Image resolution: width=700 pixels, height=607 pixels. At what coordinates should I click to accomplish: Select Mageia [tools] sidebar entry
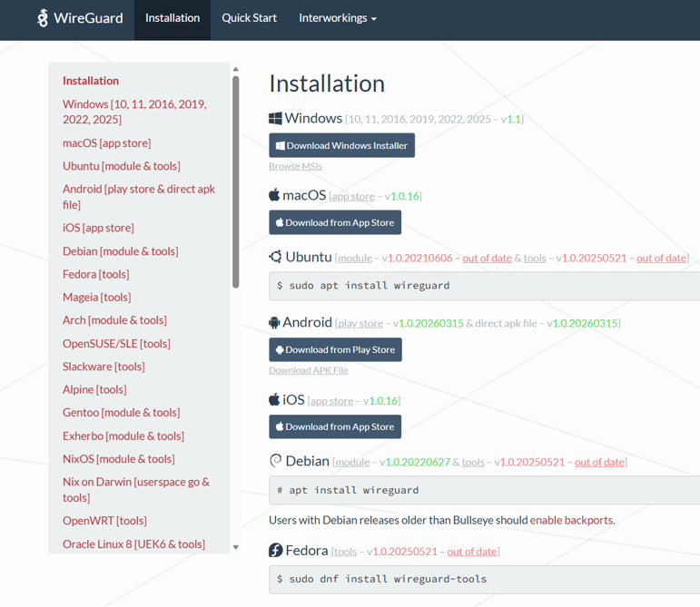pyautogui.click(x=97, y=297)
